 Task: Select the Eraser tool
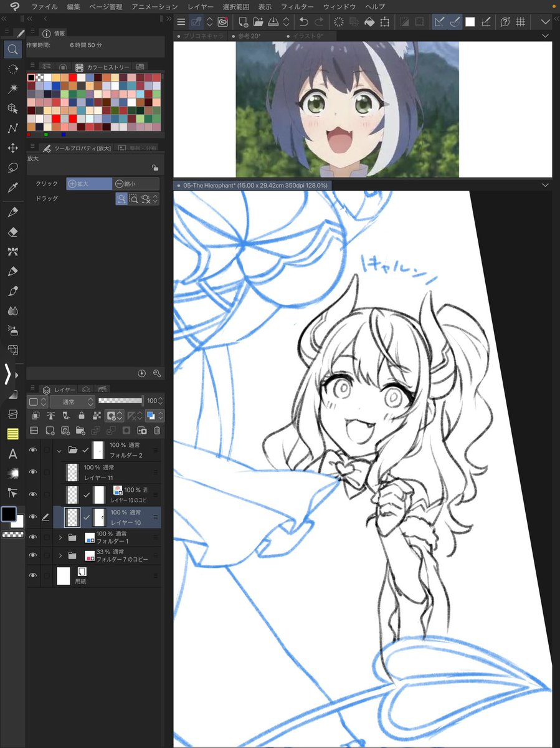click(x=12, y=232)
